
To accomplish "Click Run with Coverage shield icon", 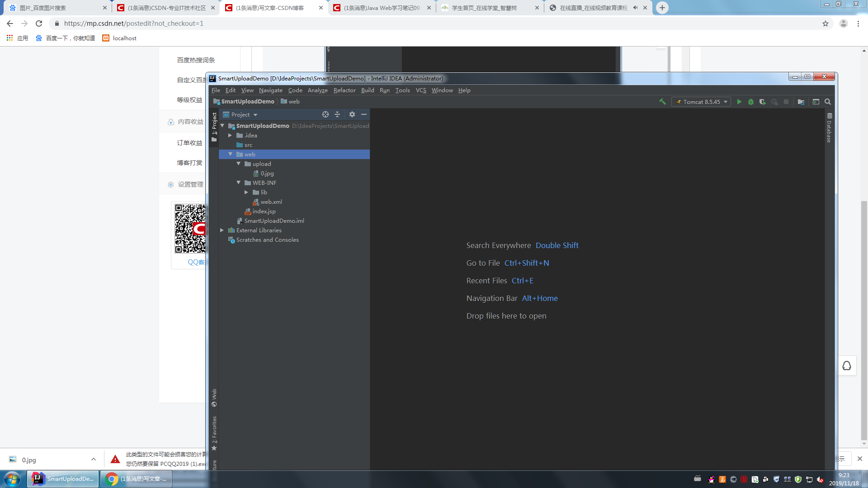I will coord(763,102).
